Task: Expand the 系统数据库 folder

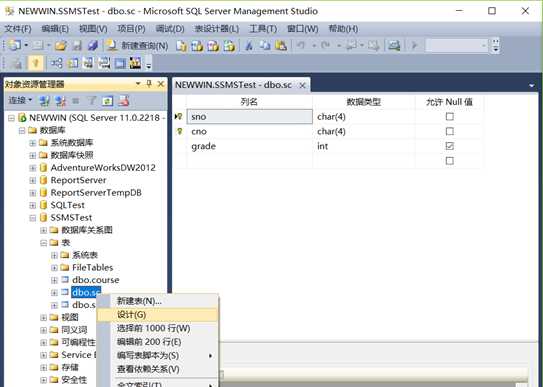Action: [33, 143]
